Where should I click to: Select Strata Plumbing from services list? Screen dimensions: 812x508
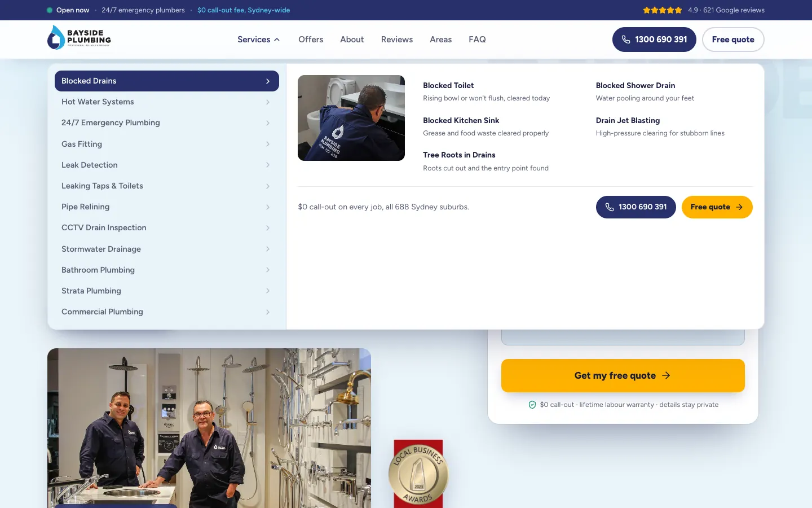coord(167,291)
